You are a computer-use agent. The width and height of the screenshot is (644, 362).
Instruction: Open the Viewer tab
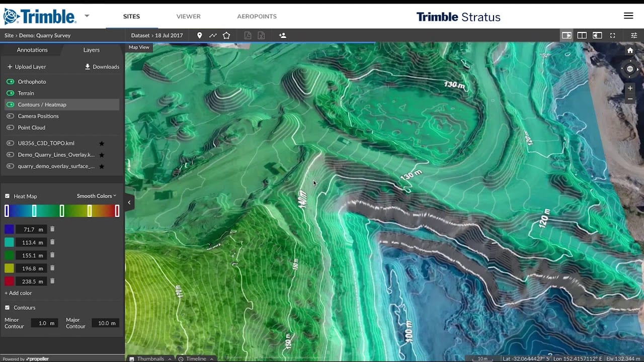coord(189,17)
